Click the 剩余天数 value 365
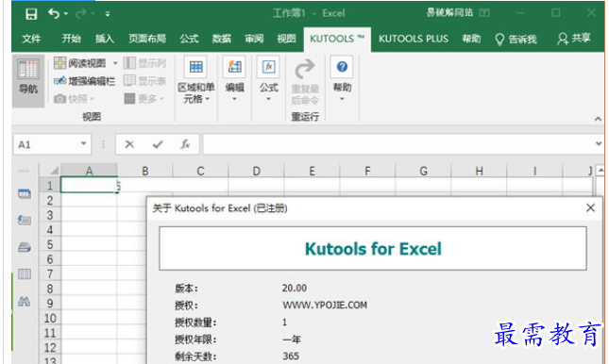This screenshot has width=609, height=364. 291,356
